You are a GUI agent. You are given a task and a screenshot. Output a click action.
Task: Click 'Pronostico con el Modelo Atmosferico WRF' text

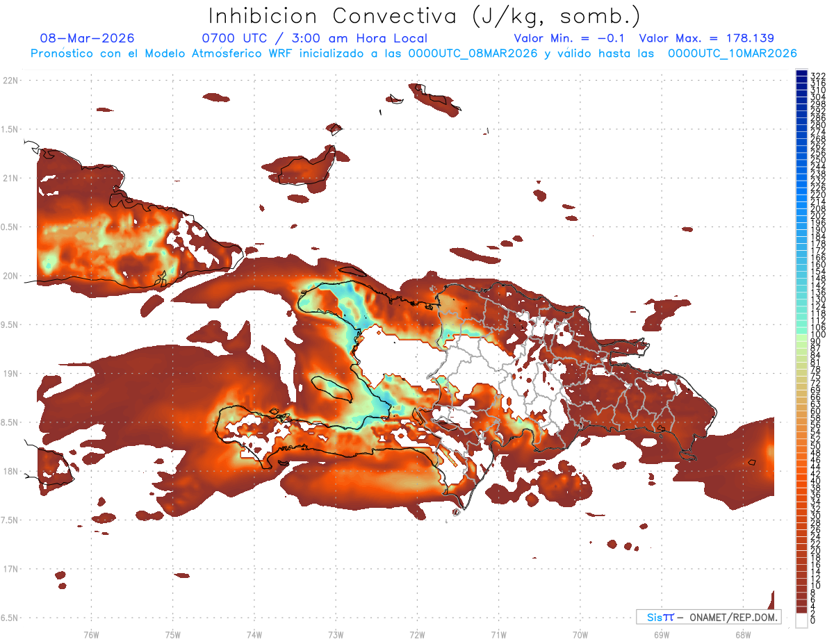tap(163, 53)
